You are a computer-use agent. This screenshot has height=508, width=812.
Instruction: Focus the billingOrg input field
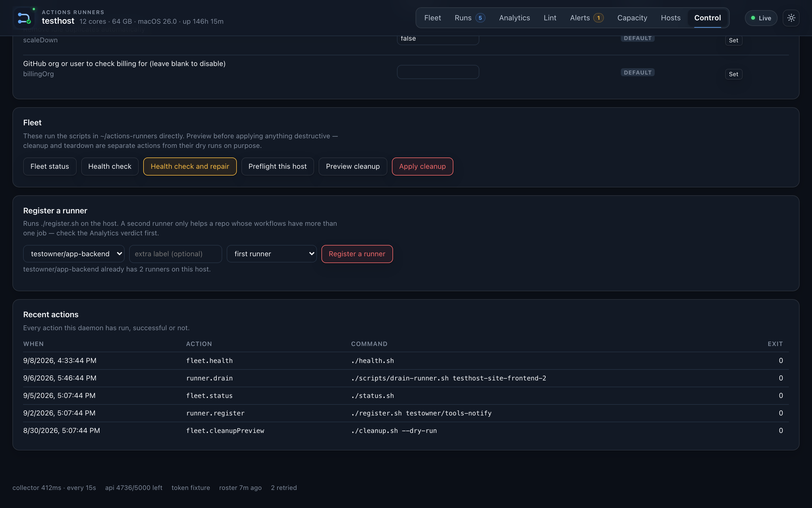pos(438,72)
